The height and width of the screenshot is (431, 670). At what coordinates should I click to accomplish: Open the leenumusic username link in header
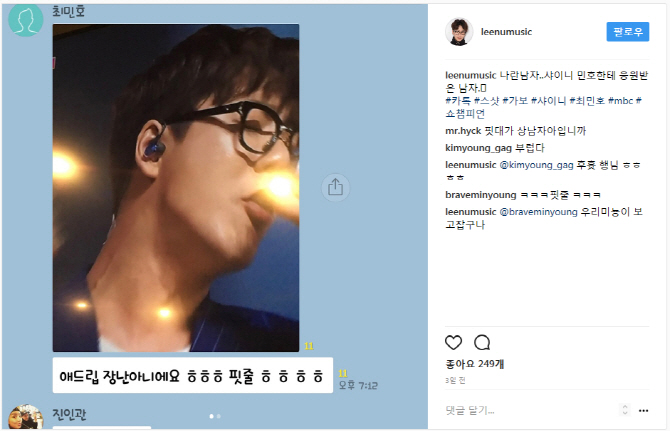506,32
